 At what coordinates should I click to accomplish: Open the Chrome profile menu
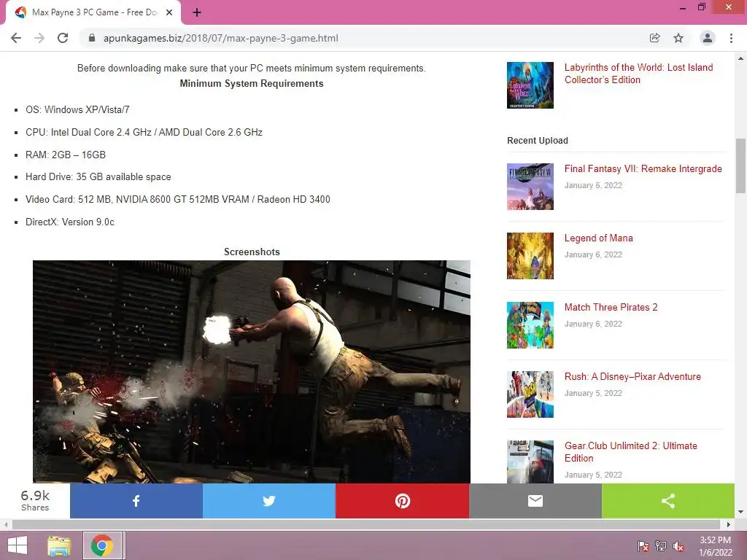click(708, 38)
